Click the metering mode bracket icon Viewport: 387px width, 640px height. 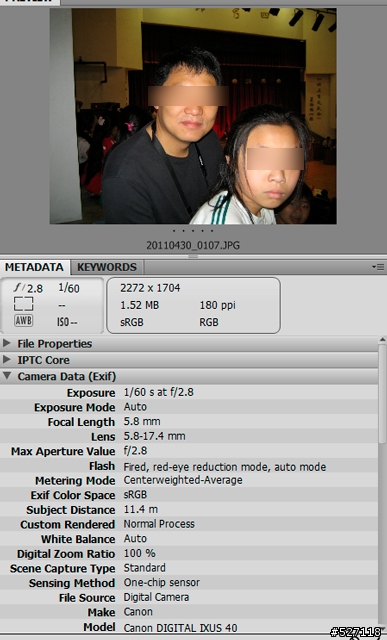coord(23,304)
